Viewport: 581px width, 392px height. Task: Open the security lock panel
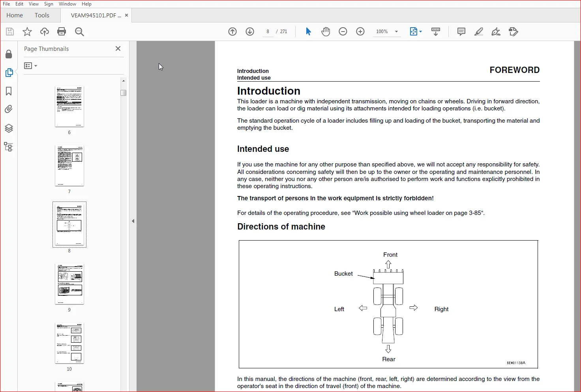[x=9, y=54]
